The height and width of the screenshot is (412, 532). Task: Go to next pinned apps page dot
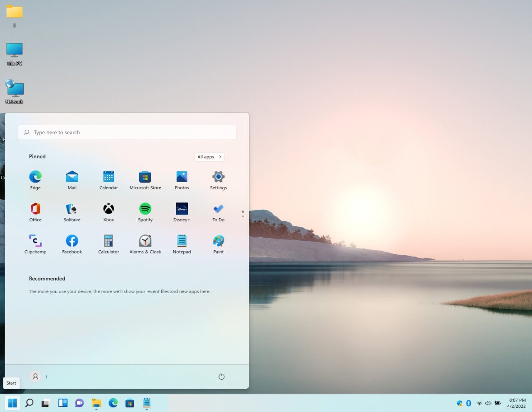coord(243,216)
